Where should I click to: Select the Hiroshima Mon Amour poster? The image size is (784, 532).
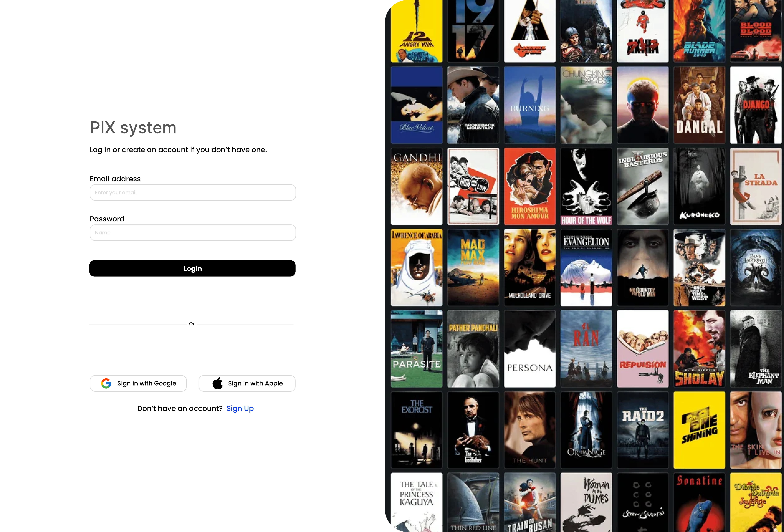pyautogui.click(x=530, y=186)
